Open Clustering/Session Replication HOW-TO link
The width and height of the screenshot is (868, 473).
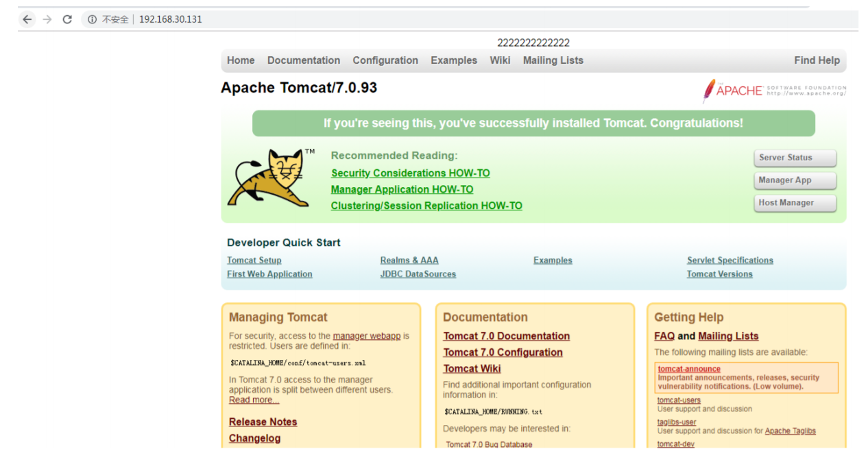pos(426,206)
